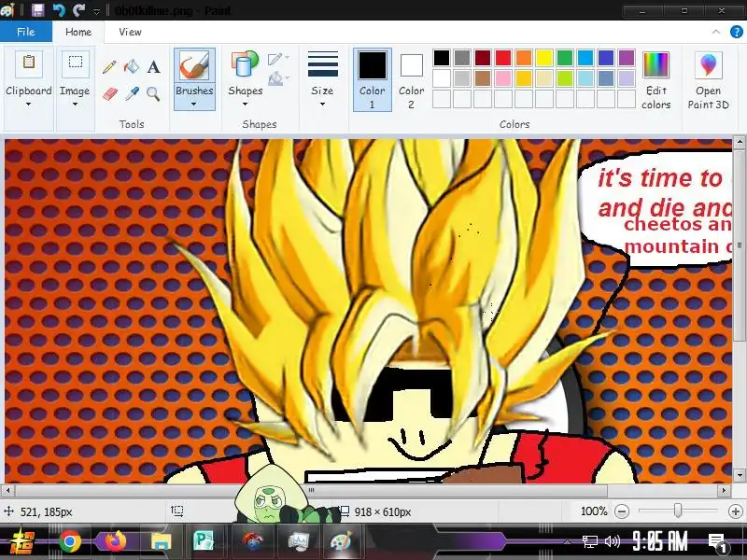Click Open Paint 3D icon
The width and height of the screenshot is (747, 560).
click(708, 65)
